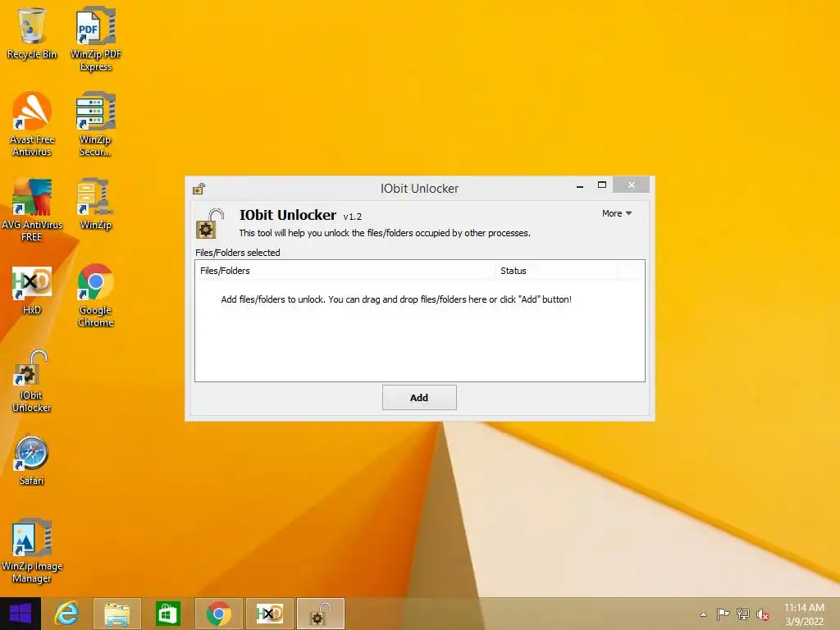Image resolution: width=840 pixels, height=630 pixels.
Task: Select the WinZip Secure desktop shortcut
Action: [x=95, y=125]
